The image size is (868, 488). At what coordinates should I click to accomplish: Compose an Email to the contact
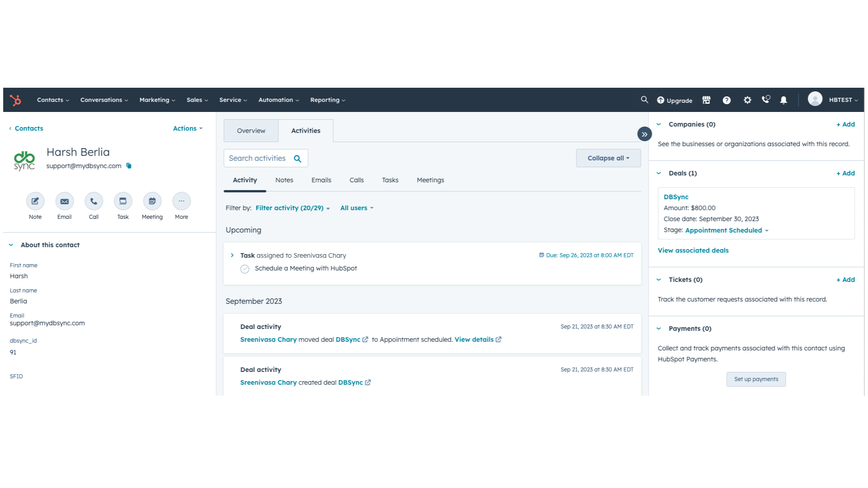coord(64,201)
